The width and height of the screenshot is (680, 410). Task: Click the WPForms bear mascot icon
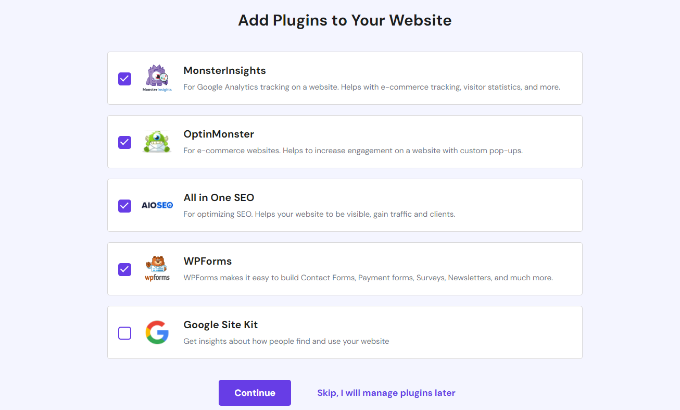pyautogui.click(x=157, y=269)
